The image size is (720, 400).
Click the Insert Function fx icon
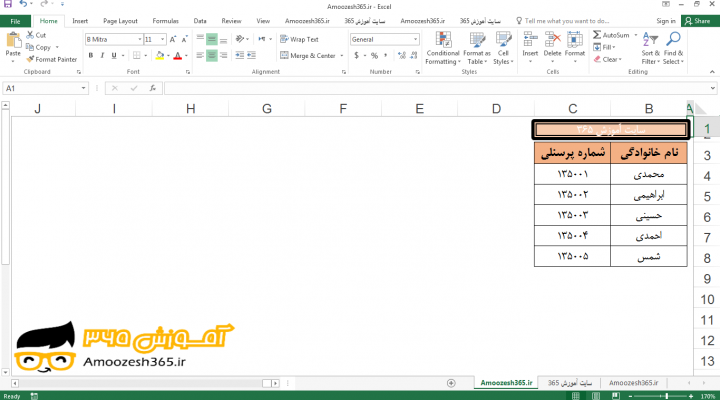[x=153, y=88]
